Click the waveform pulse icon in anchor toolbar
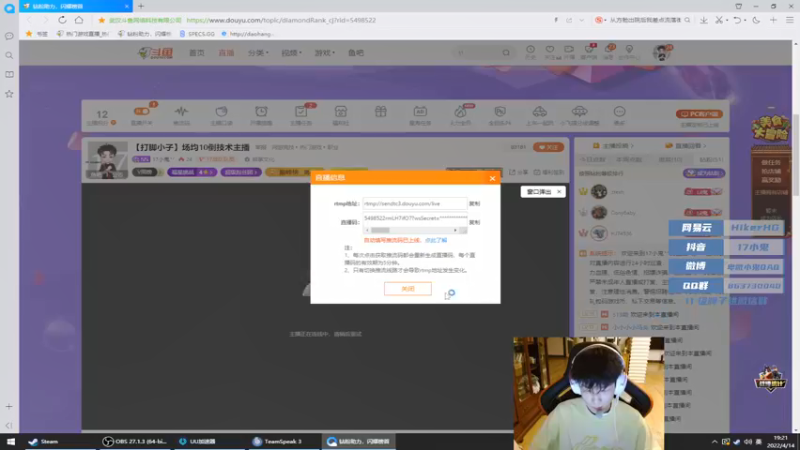 coord(181,111)
